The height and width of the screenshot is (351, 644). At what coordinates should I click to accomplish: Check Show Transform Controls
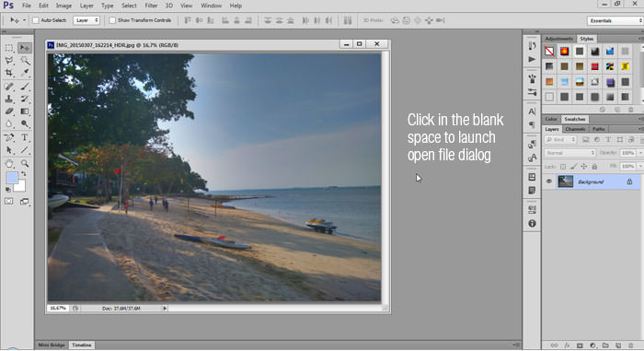tap(112, 20)
